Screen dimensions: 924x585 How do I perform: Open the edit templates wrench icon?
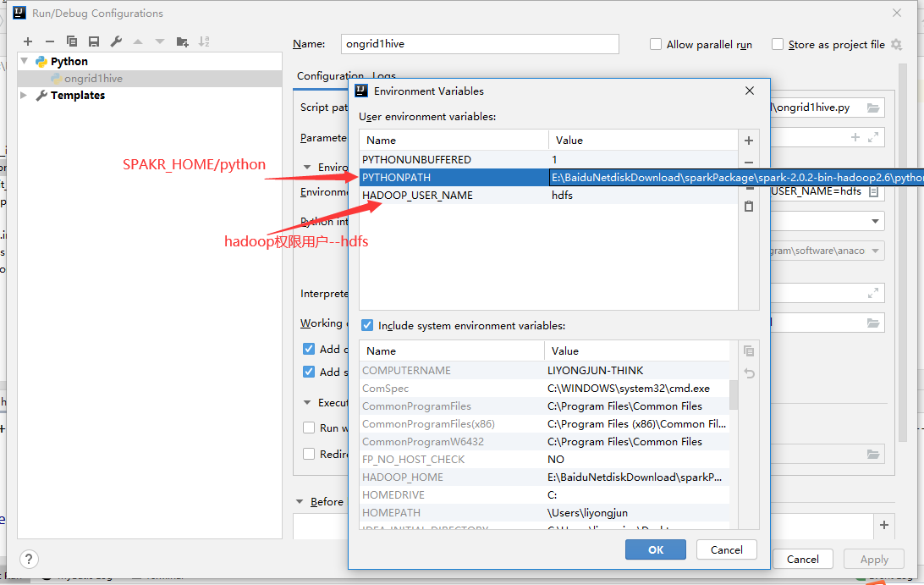116,41
